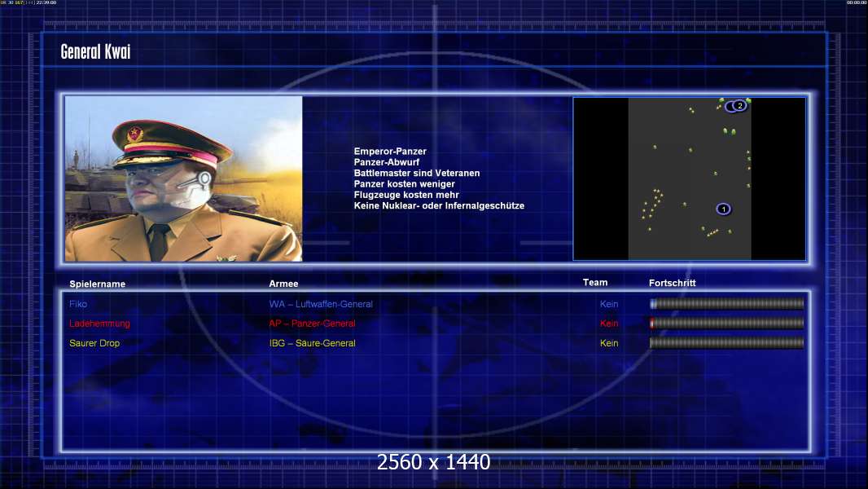This screenshot has width=868, height=489.
Task: Click 'AP – Panzer-General' army entry
Action: click(x=312, y=324)
